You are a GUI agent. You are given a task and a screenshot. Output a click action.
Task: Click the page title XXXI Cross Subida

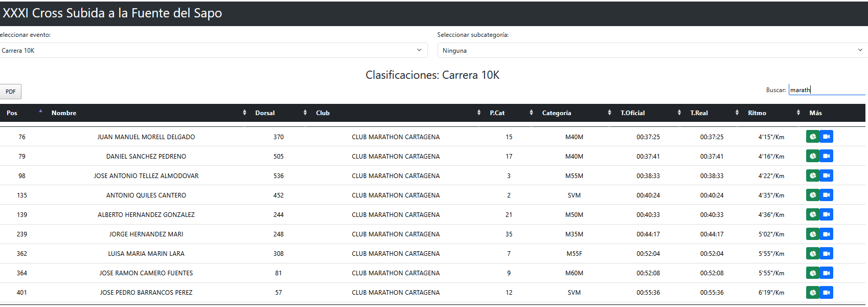click(x=112, y=13)
